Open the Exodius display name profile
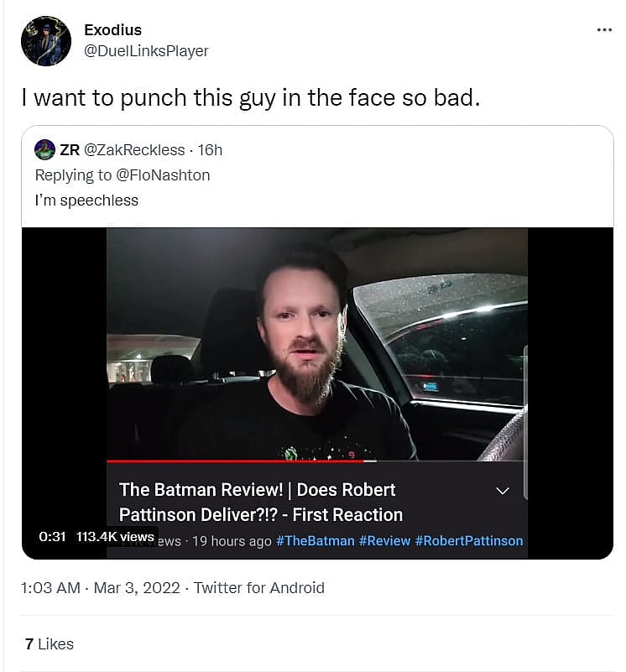 click(x=112, y=30)
